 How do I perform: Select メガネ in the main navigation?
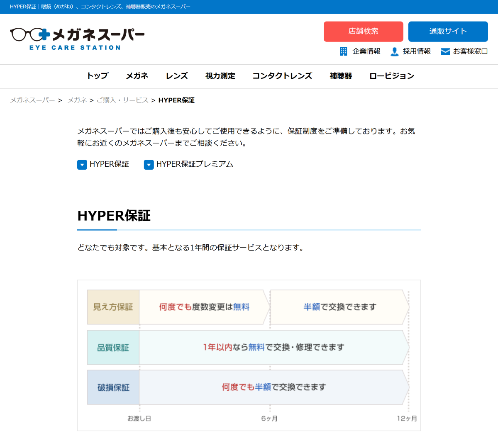pyautogui.click(x=137, y=76)
